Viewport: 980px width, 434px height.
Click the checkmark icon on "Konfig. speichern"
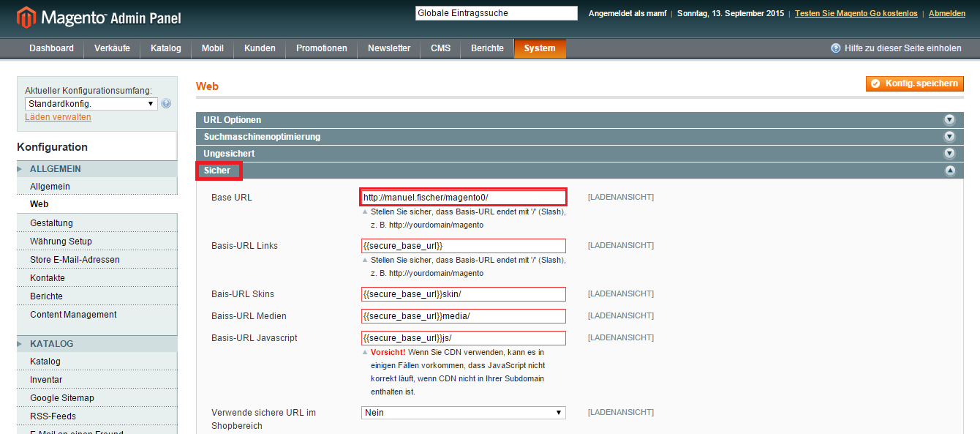(x=875, y=83)
